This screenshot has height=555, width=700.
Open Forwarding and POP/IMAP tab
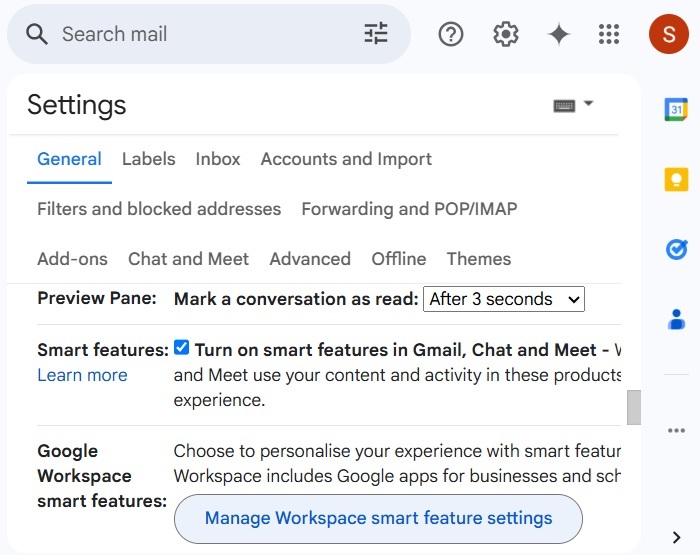tap(409, 209)
